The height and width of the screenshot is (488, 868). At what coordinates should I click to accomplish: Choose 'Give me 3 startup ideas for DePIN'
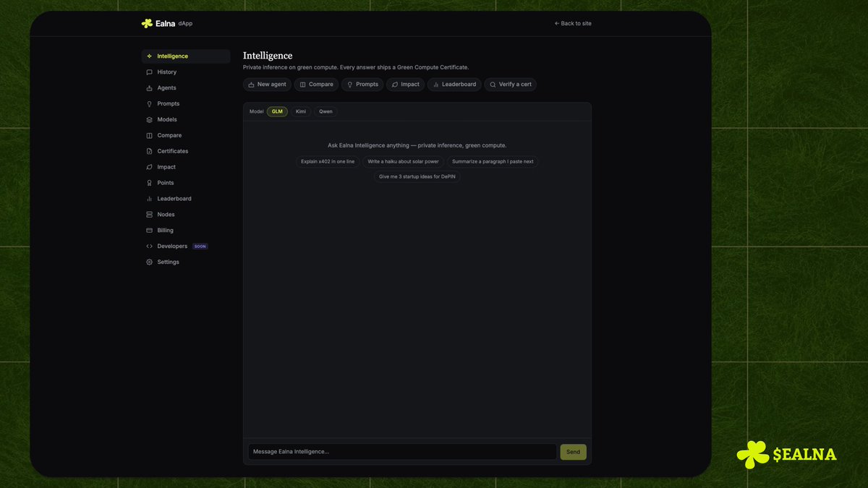417,176
